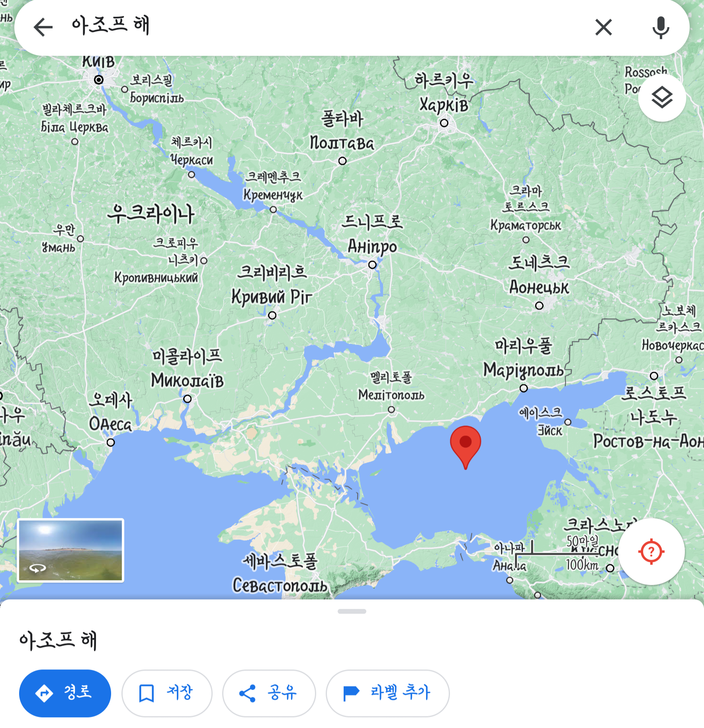The width and height of the screenshot is (704, 728).
Task: Tap the my location target button
Action: [651, 552]
